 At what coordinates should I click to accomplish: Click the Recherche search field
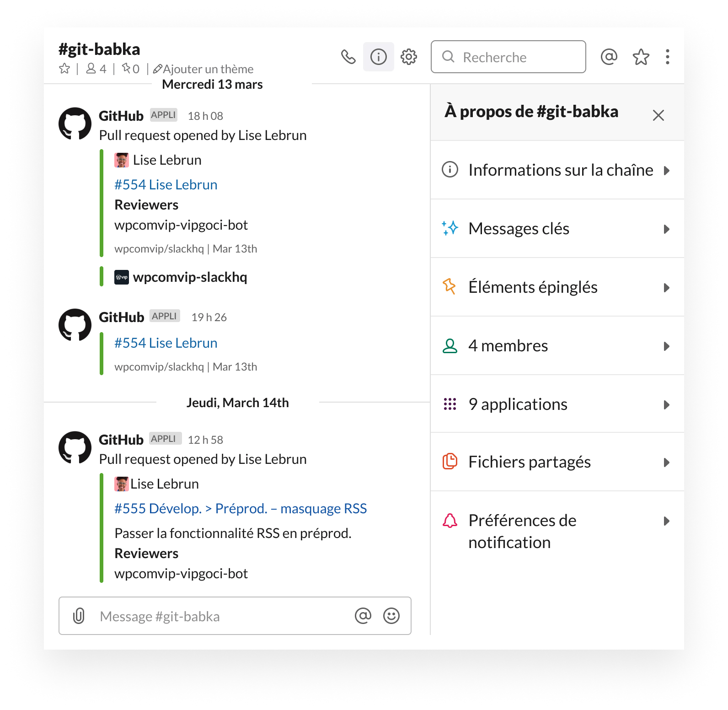[509, 57]
